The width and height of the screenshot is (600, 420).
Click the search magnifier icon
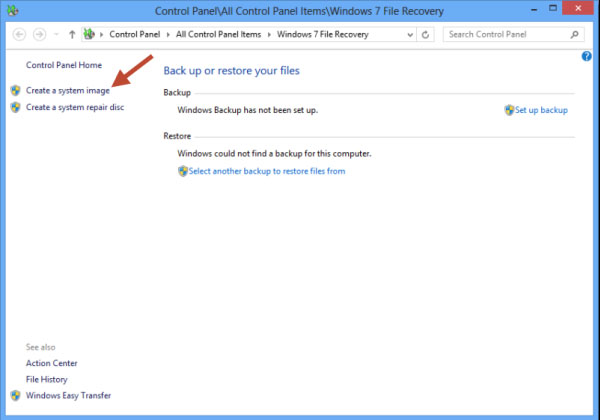click(574, 35)
